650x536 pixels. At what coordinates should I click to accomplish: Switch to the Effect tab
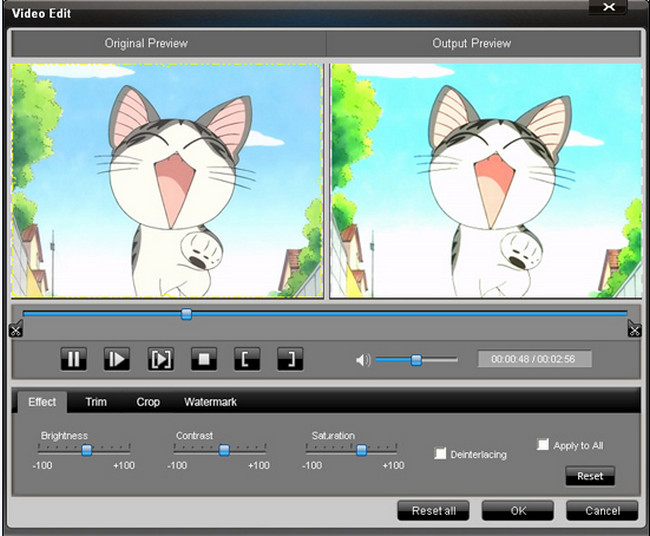42,402
